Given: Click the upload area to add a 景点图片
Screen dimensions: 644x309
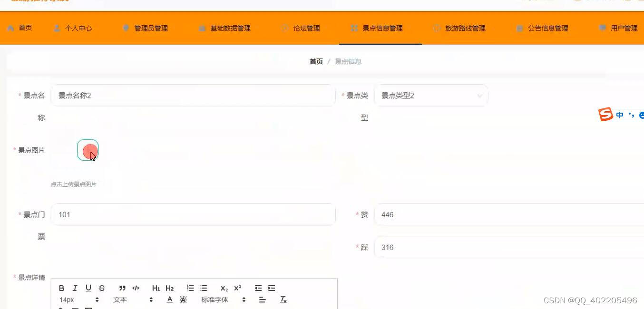Looking at the screenshot, I should click(x=88, y=150).
